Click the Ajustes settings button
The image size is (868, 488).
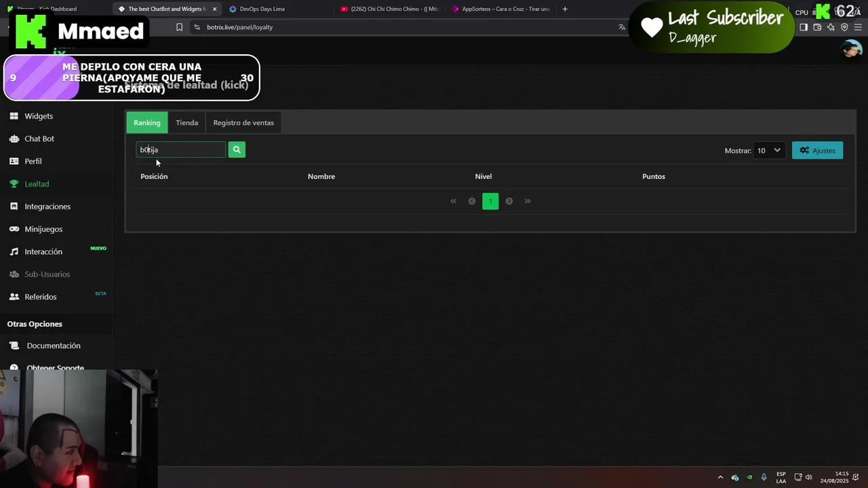(x=817, y=150)
